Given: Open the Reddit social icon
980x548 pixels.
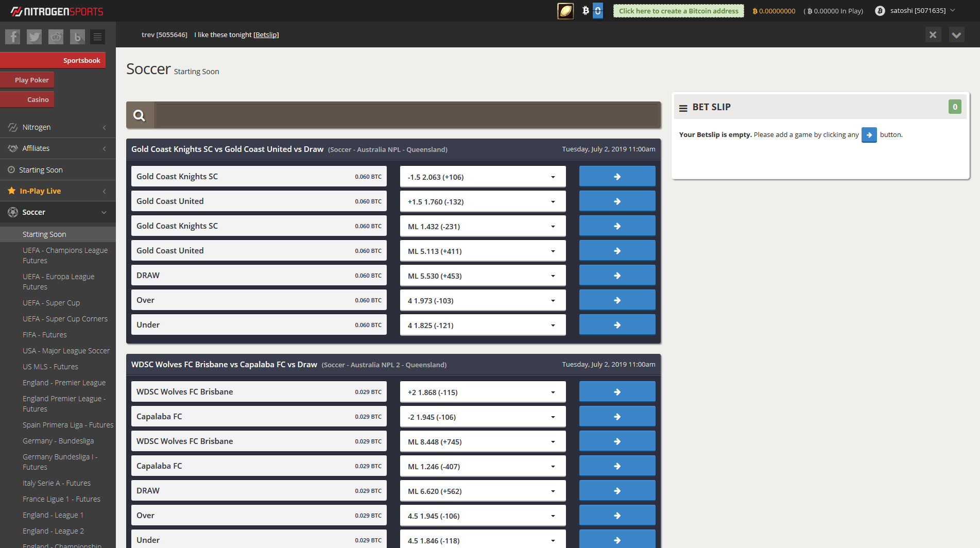Looking at the screenshot, I should tap(56, 37).
